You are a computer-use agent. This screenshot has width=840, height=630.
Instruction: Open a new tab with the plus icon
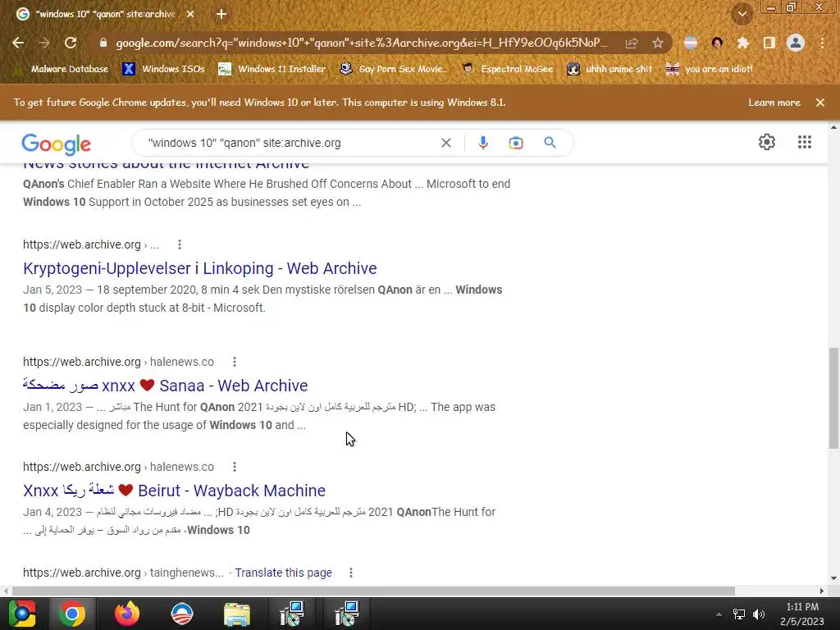(x=221, y=15)
